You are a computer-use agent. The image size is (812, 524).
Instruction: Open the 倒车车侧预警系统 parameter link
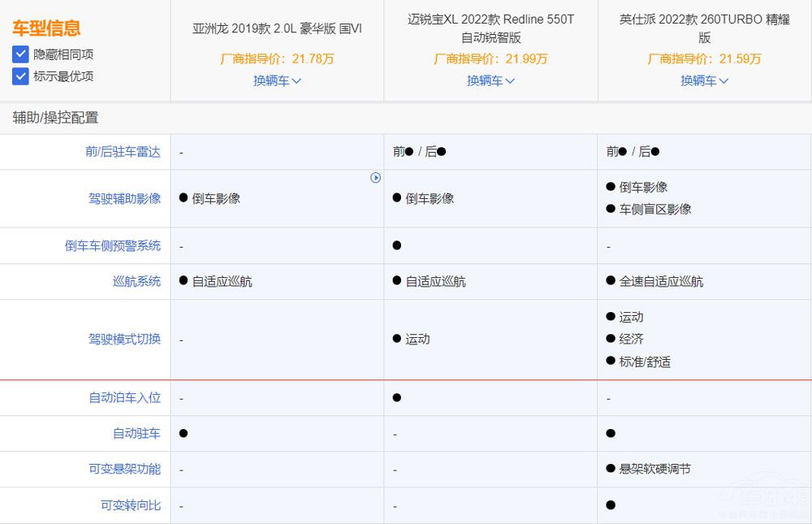click(114, 245)
